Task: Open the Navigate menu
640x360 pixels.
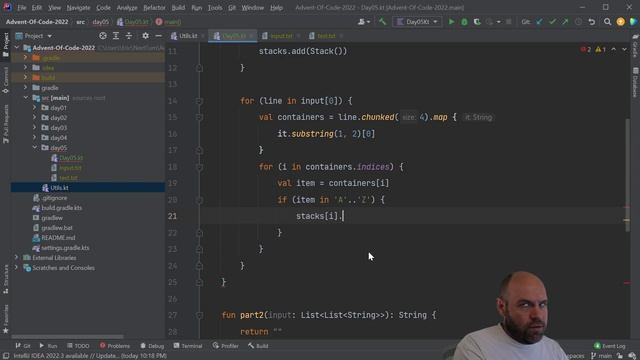Action: coord(78,8)
